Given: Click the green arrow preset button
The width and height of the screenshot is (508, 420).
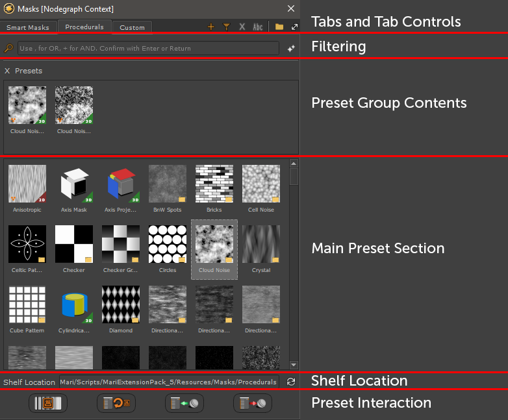Looking at the screenshot, I should click(184, 403).
